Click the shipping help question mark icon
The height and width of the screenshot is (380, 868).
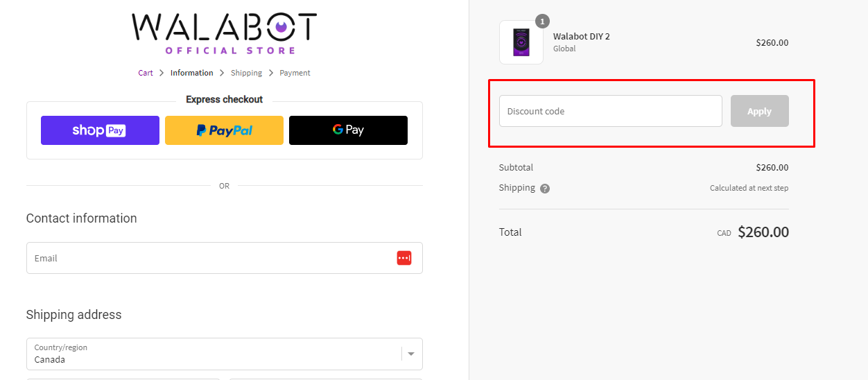[545, 189]
